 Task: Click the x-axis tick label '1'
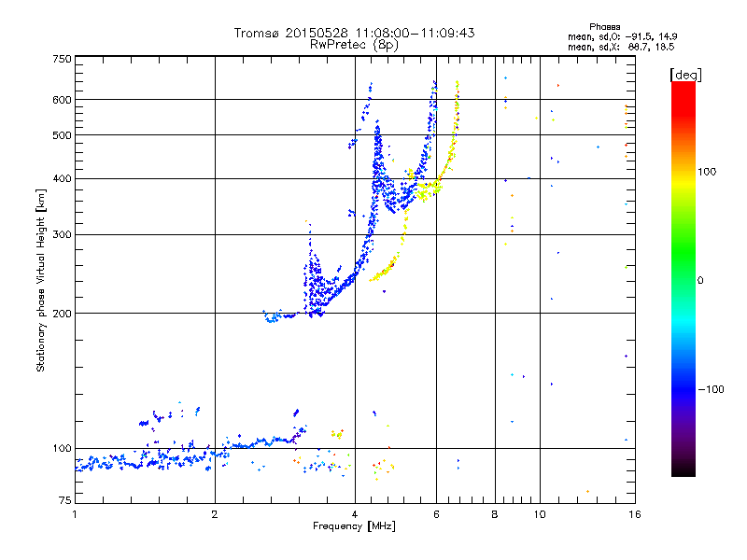click(x=75, y=514)
